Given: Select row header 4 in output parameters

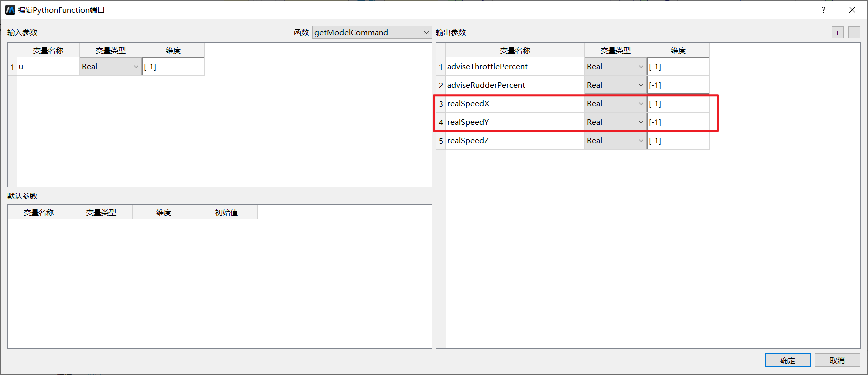Looking at the screenshot, I should 441,122.
